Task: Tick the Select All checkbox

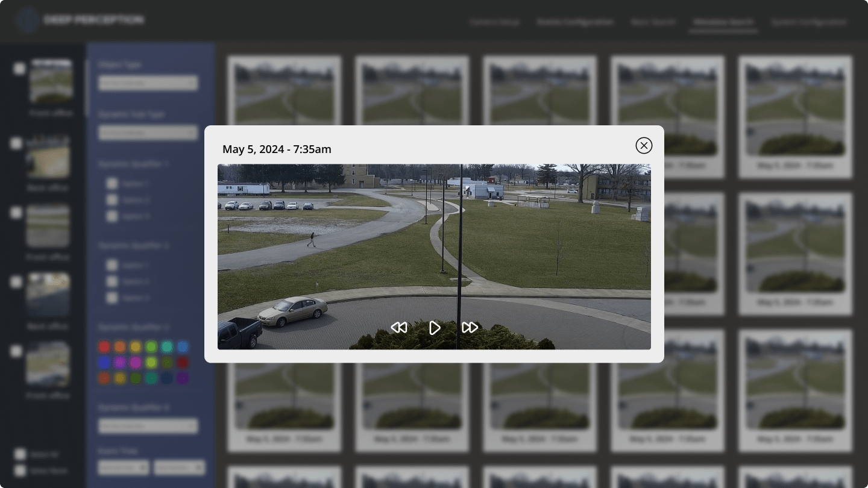Action: point(20,454)
